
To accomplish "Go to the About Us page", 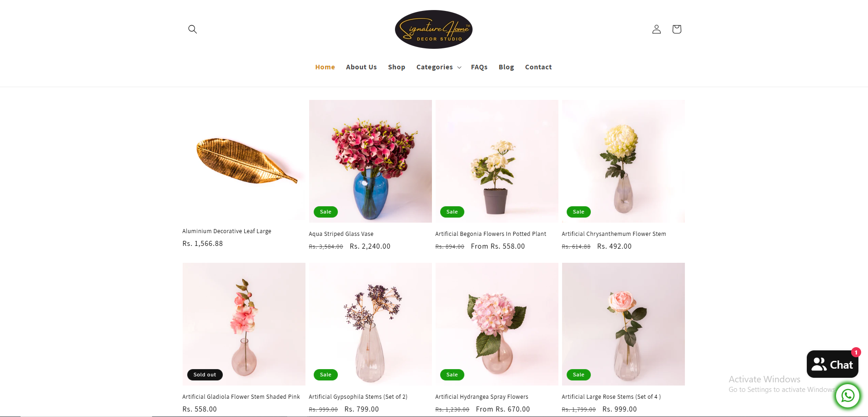I will (x=361, y=67).
